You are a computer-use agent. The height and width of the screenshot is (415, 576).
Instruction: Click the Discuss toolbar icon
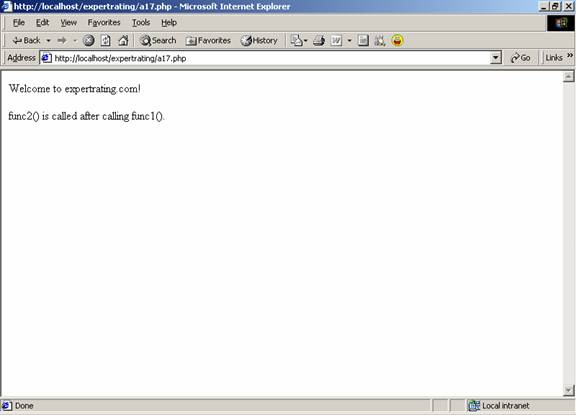[363, 40]
